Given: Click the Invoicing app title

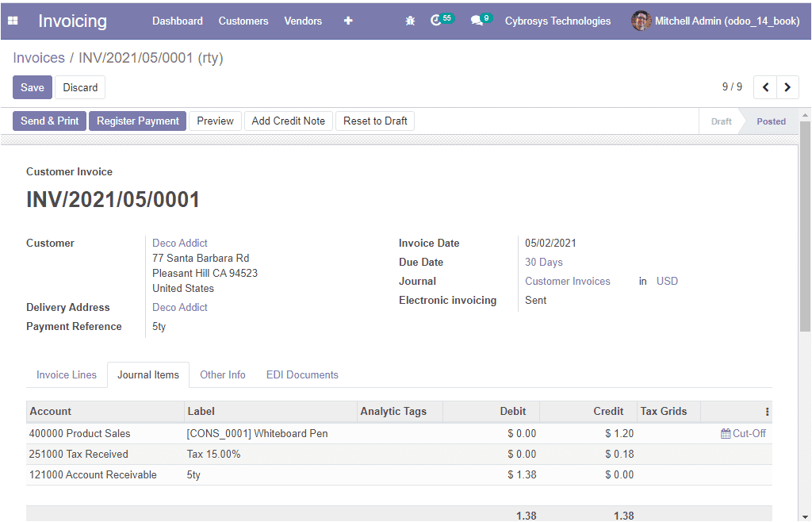Looking at the screenshot, I should [x=72, y=21].
